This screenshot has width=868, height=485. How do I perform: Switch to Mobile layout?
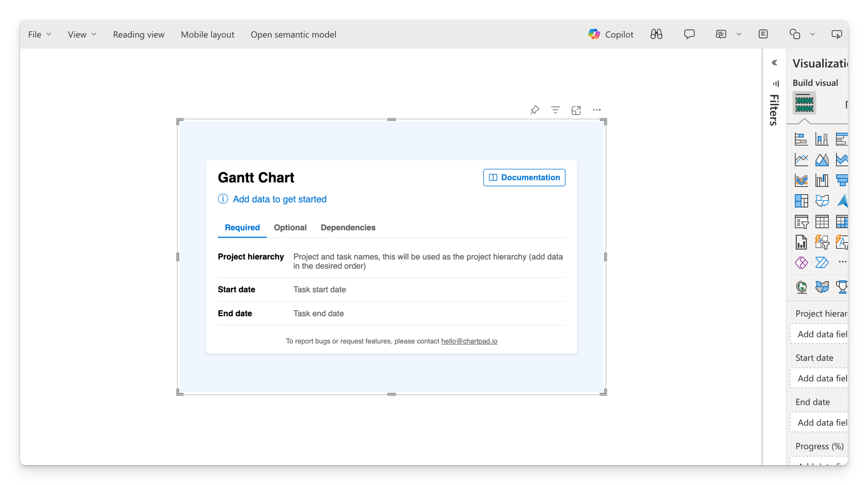[x=207, y=34]
